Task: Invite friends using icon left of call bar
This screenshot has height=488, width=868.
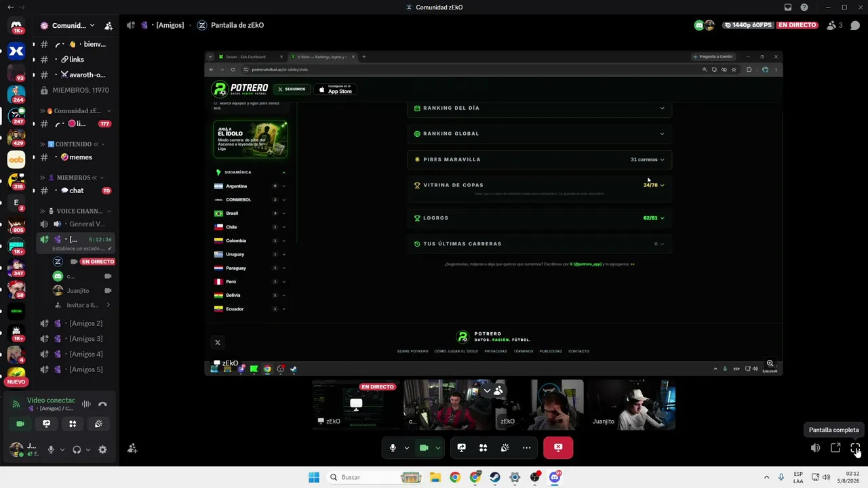Action: 132,448
